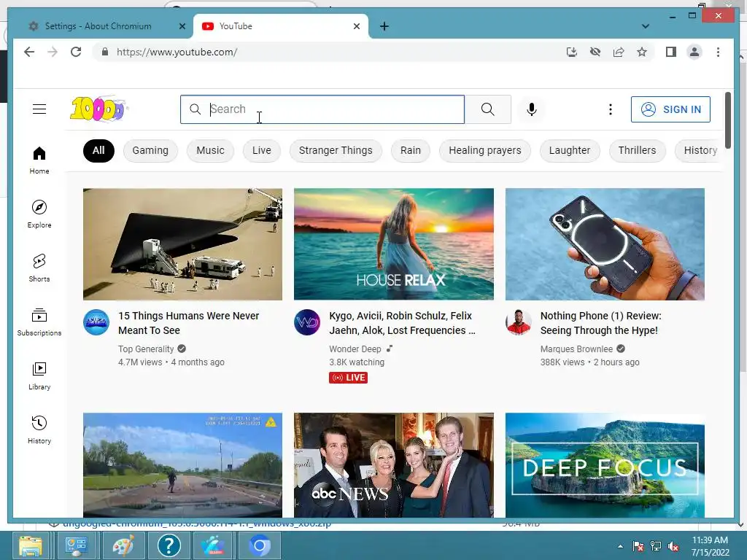
Task: Open the Top Generality channel name link
Action: coord(146,349)
